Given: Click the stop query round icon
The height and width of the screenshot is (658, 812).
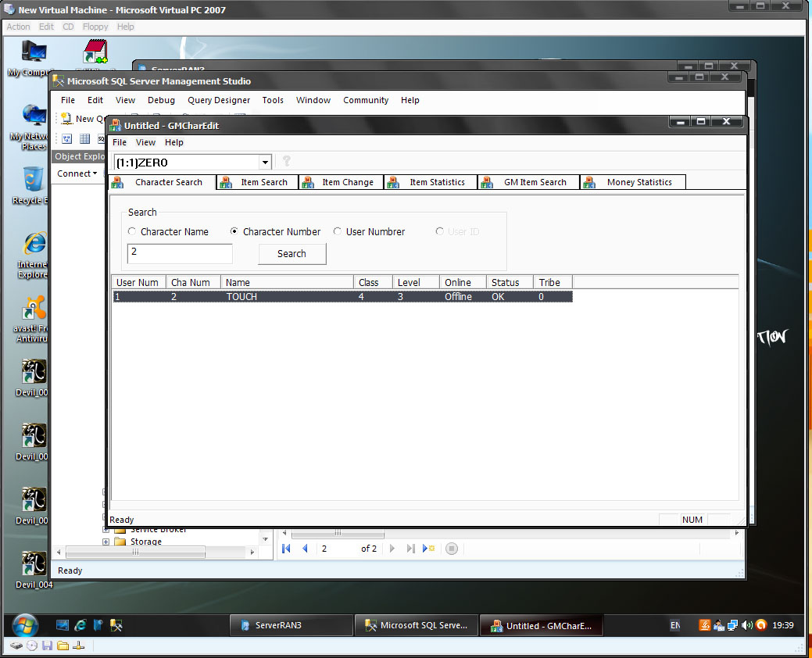Looking at the screenshot, I should 452,549.
